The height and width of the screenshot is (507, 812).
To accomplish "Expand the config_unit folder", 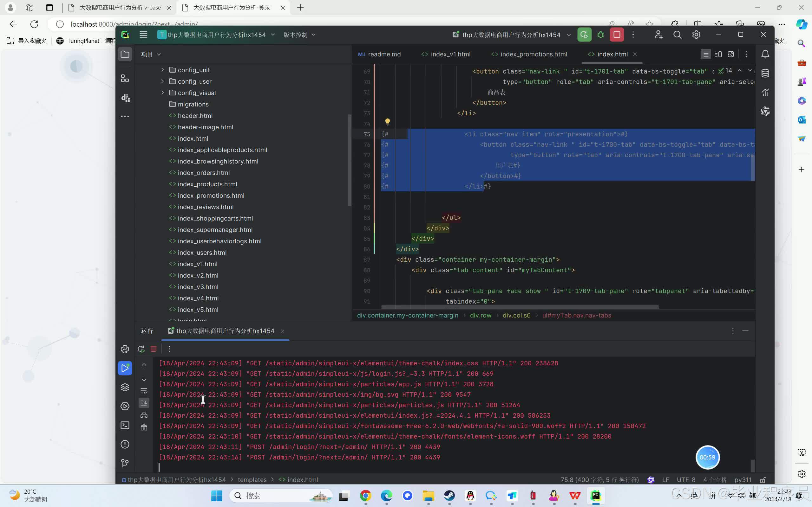I will (163, 70).
